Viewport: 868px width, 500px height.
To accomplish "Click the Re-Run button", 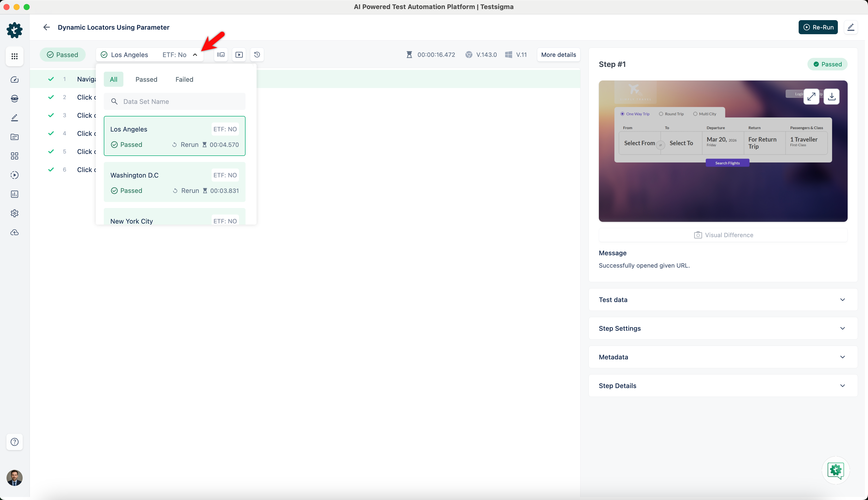I will [x=818, y=27].
